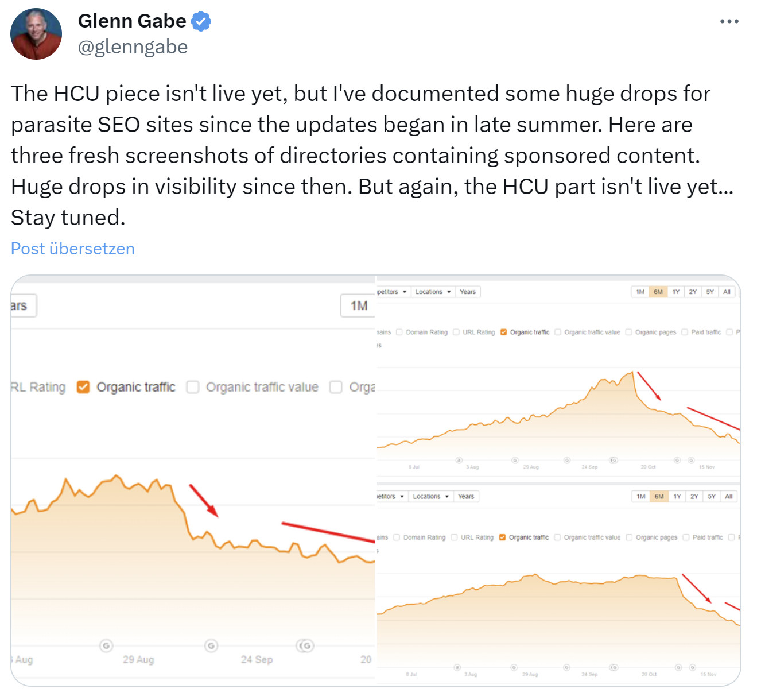Click the G marker near 3 Aug
This screenshot has width=761, height=700.
459,461
